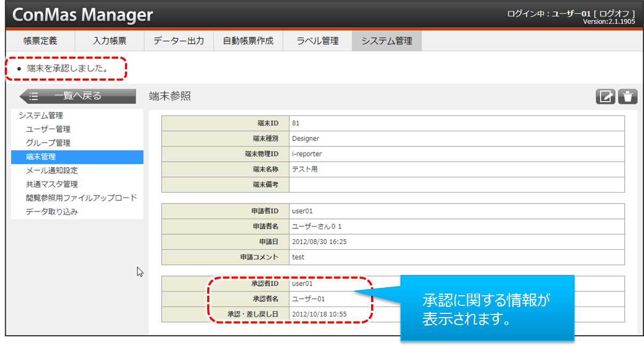Go back using 一覧へ戻る button
This screenshot has height=347, width=644.
(x=77, y=96)
